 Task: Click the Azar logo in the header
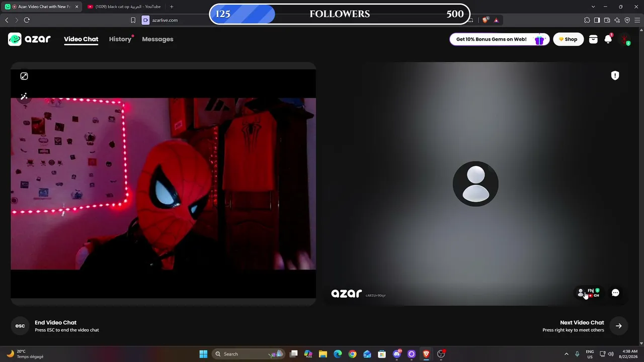pyautogui.click(x=29, y=39)
